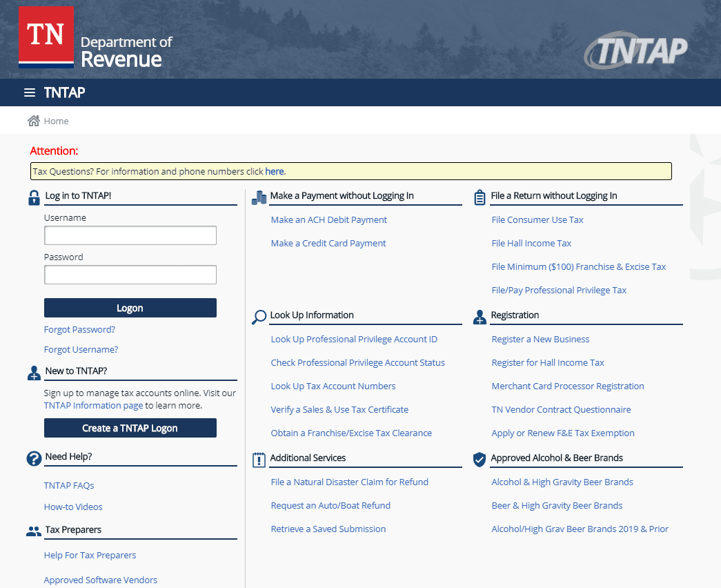Focus the Username input field
Screen dimensions: 721x588
(130, 235)
